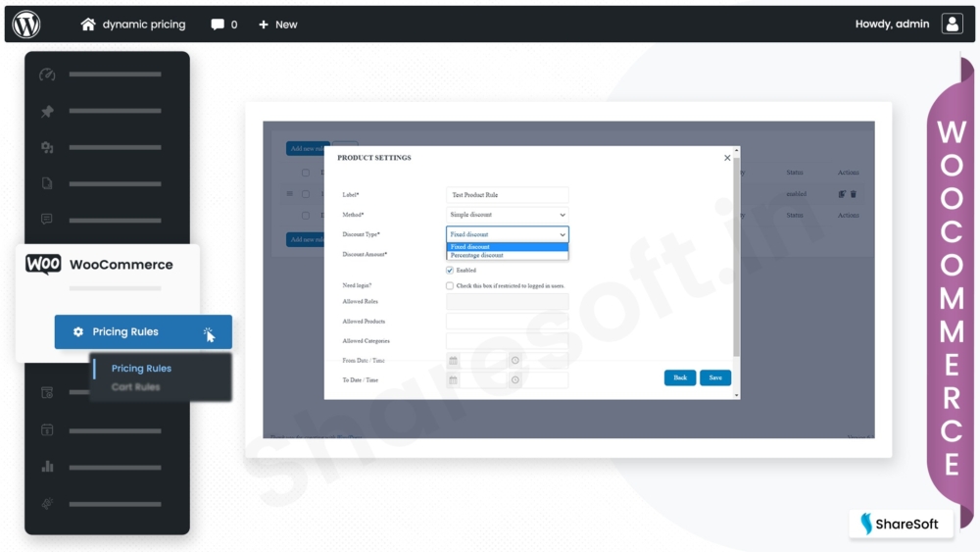Click the plus icon next to New
Screen dimensions: 980x552
(x=263, y=25)
